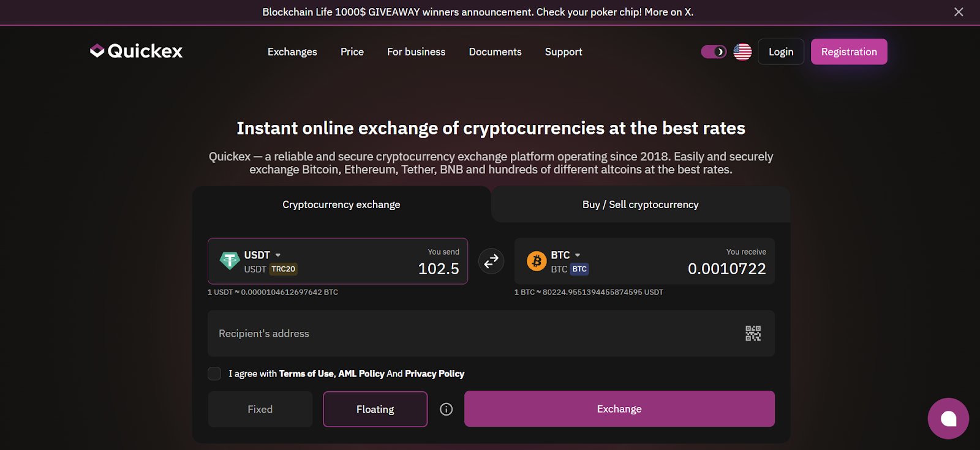Open the AML Policy link
Image resolution: width=980 pixels, height=450 pixels.
[361, 373]
